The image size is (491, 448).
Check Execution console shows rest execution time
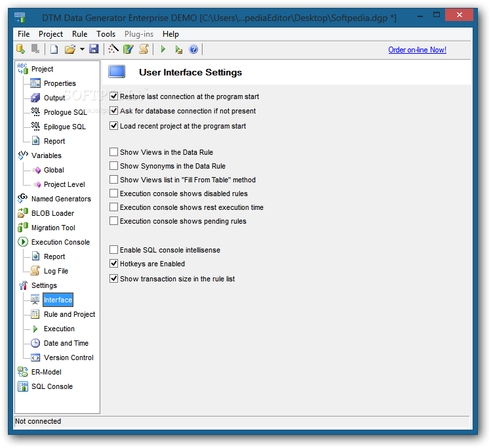point(113,207)
